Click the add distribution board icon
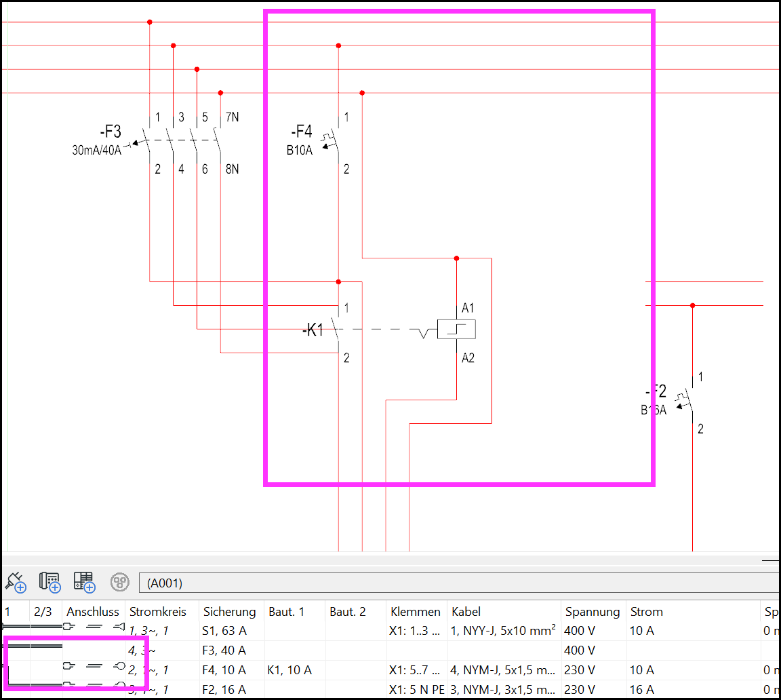 click(x=49, y=582)
